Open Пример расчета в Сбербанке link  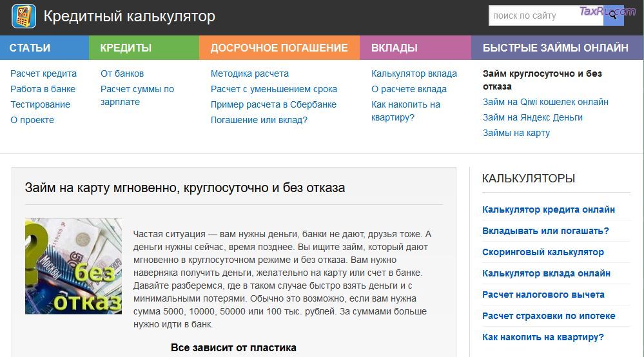tap(273, 104)
